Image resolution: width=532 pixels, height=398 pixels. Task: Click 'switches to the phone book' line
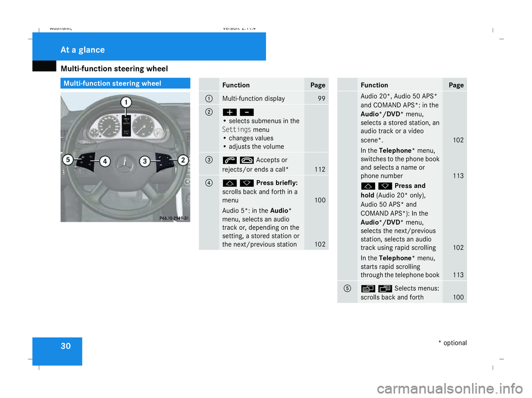400,159
